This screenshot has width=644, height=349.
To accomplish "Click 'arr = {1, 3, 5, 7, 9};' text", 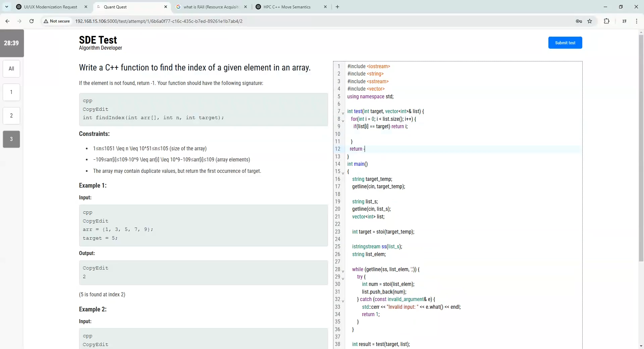I will pos(118,230).
